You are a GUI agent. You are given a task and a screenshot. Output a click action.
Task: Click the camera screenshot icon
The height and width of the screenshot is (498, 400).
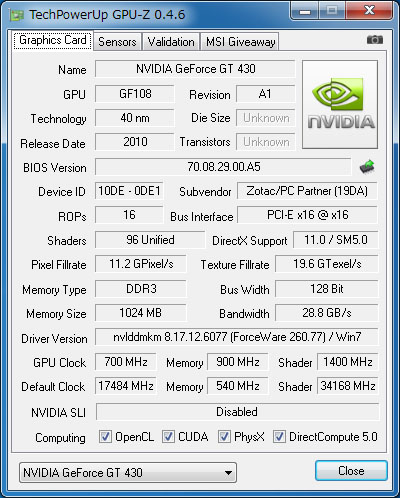(375, 40)
